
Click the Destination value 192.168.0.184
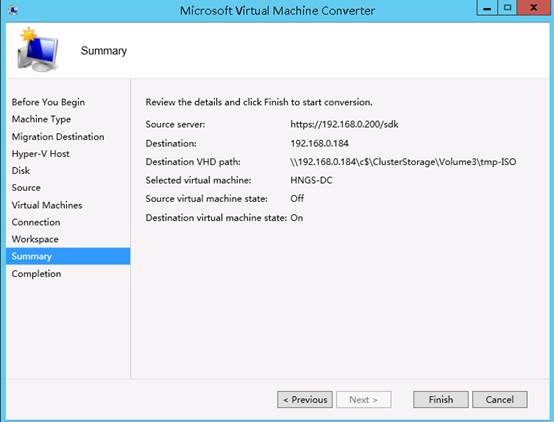pos(319,143)
